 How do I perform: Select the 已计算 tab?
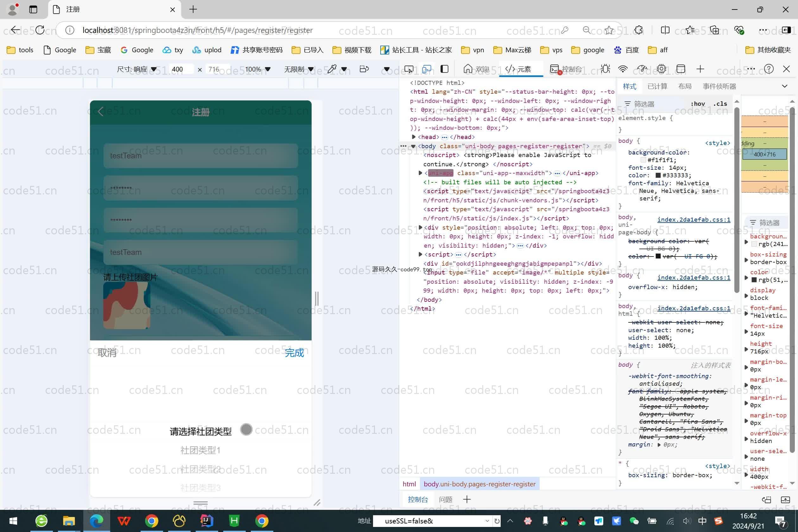pyautogui.click(x=657, y=86)
